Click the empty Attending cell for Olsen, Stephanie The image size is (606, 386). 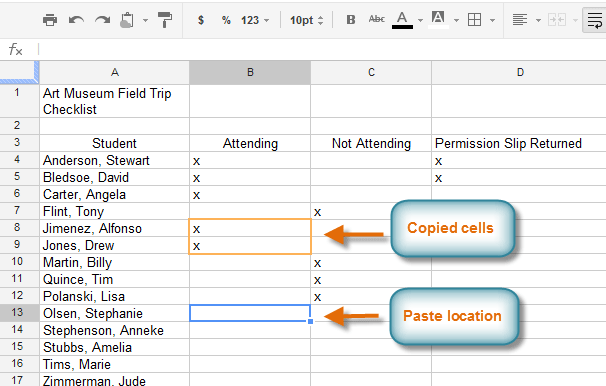250,313
